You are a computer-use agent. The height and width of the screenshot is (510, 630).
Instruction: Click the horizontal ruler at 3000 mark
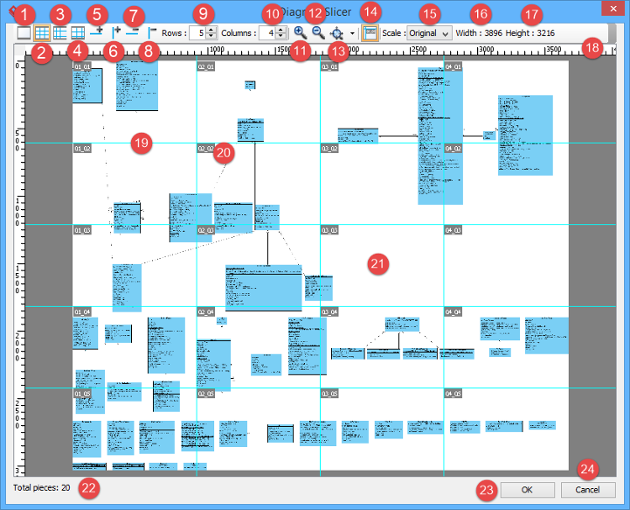coord(486,49)
